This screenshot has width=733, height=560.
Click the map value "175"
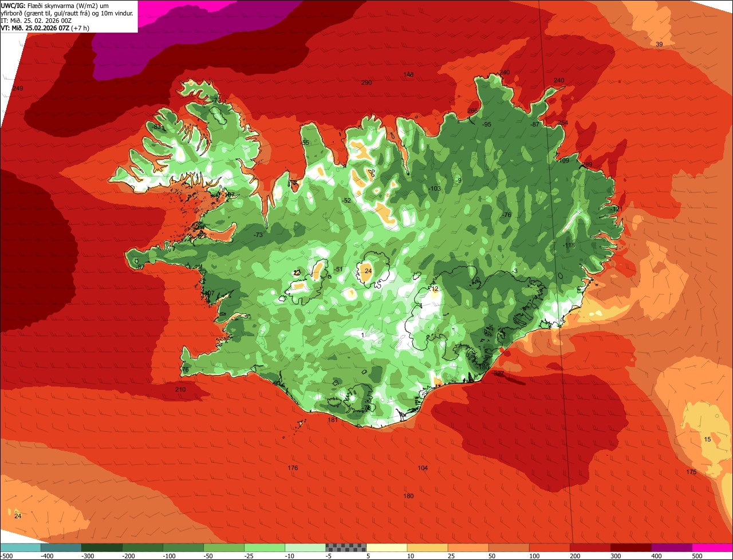(691, 472)
